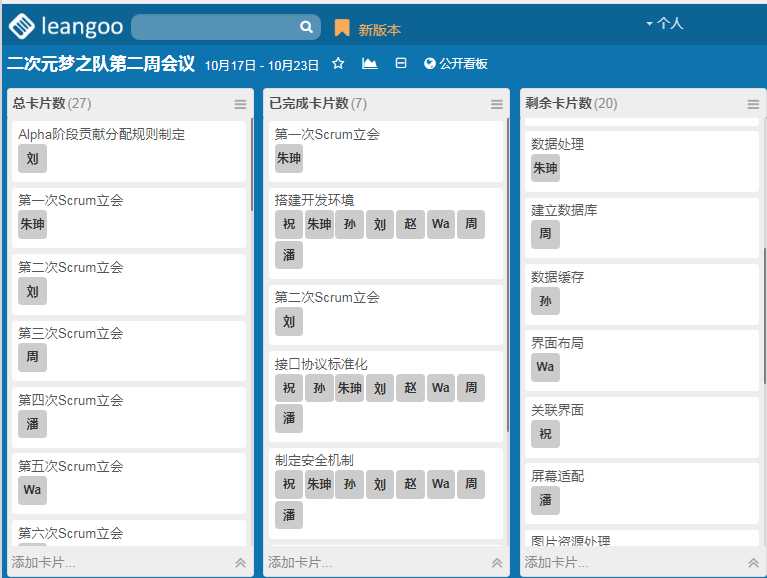Click the date range 10月17日 - 10月23日
This screenshot has height=578, width=767.
(262, 65)
